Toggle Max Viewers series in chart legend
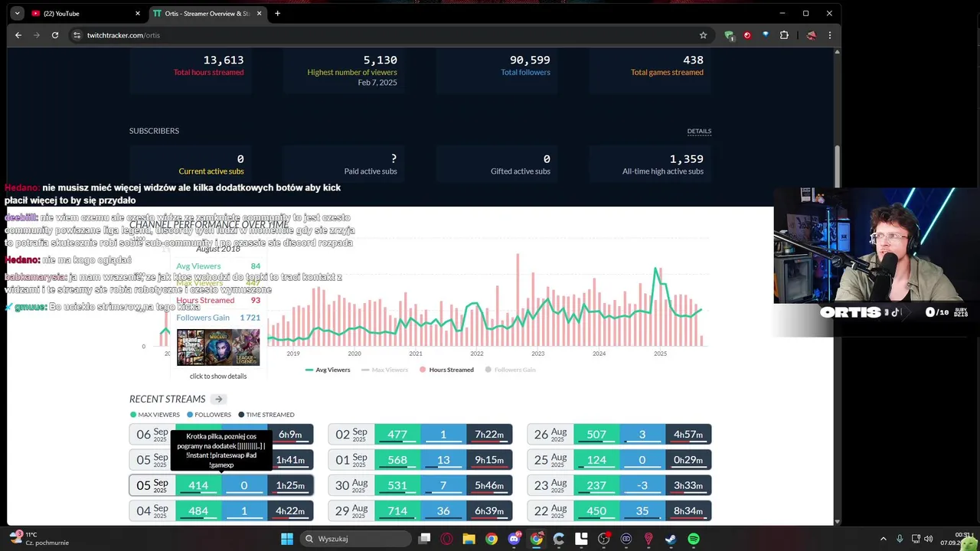Image resolution: width=980 pixels, height=551 pixels. (x=384, y=370)
